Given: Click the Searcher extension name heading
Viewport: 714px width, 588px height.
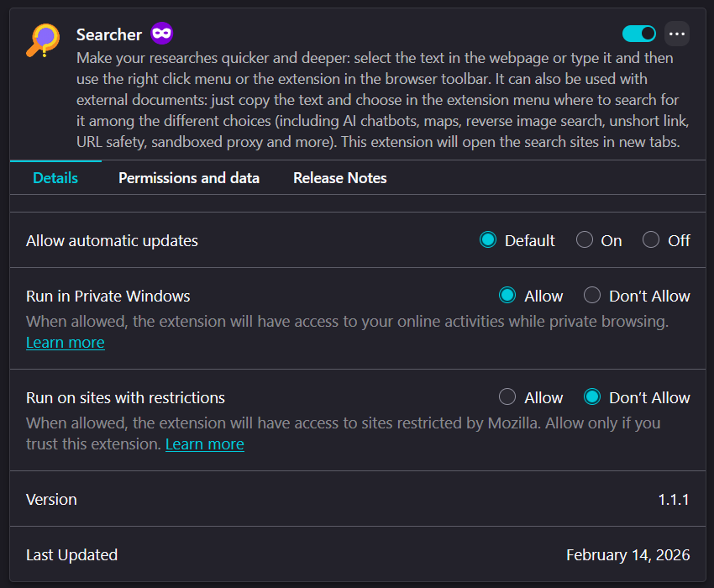Looking at the screenshot, I should pyautogui.click(x=109, y=34).
